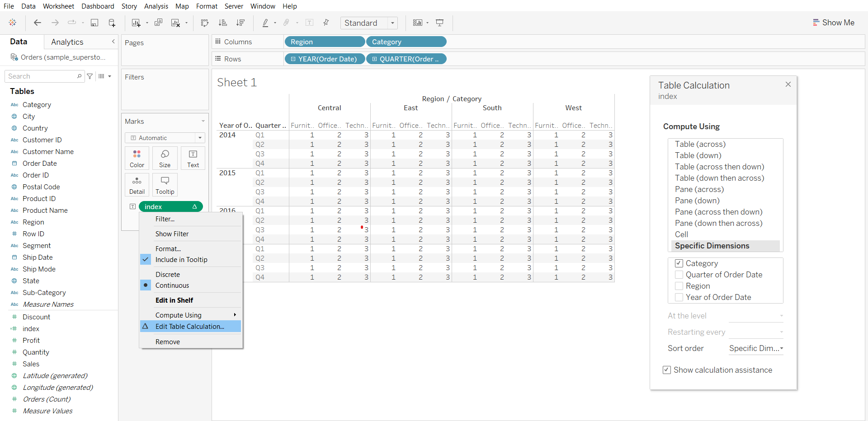868x421 pixels.
Task: Click the Presentation Mode icon
Action: 439,23
